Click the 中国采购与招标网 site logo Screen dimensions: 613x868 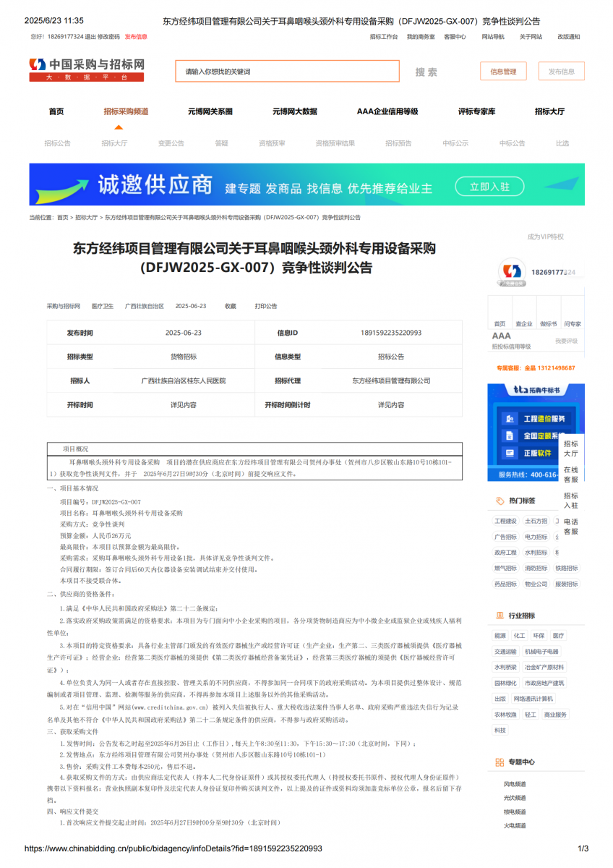click(87, 69)
